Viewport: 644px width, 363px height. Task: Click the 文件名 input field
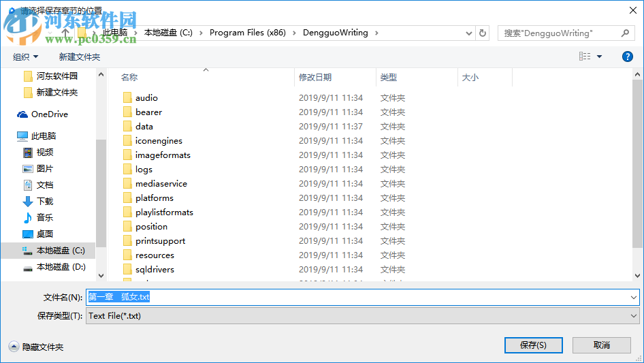click(363, 297)
